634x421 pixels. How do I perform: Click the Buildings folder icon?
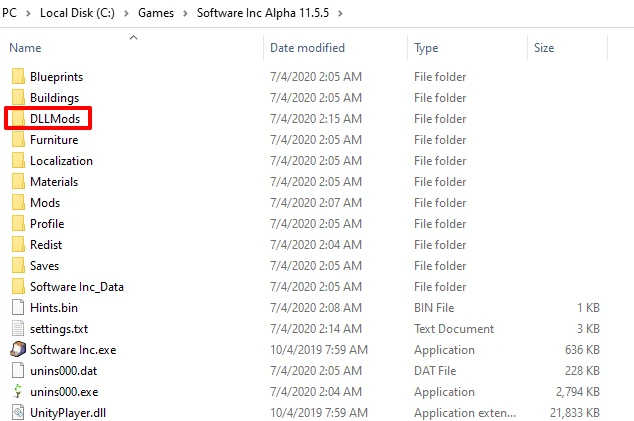coord(18,97)
